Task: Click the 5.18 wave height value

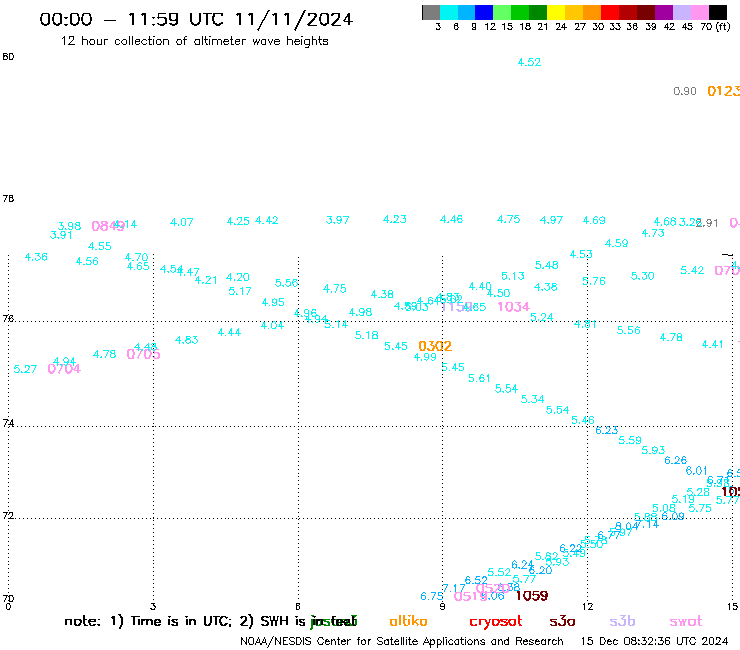Action: 367,335
